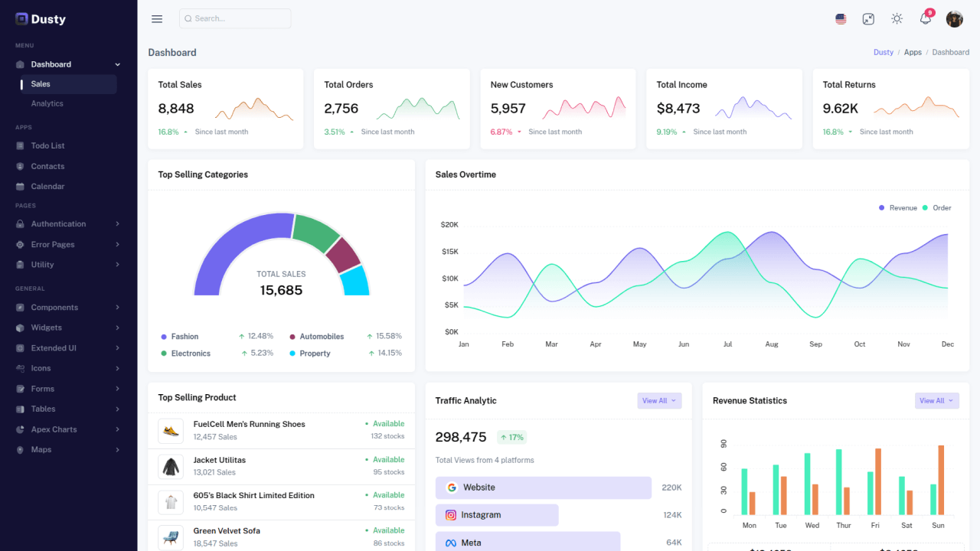Click the fullscreen toggle icon in header
The height and width of the screenshot is (551, 980).
click(868, 18)
